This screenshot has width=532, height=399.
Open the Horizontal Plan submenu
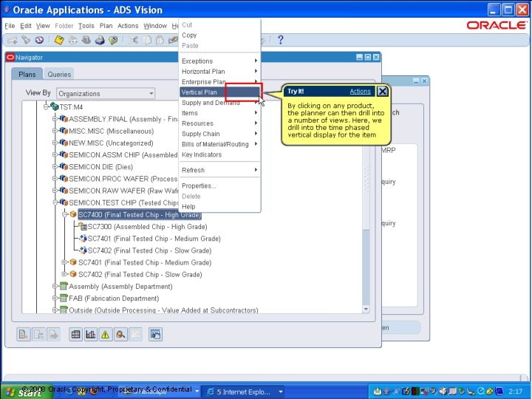(x=219, y=72)
